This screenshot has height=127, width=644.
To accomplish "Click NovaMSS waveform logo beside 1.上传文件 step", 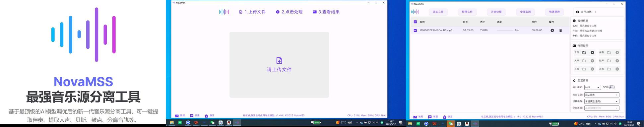I will (224, 12).
